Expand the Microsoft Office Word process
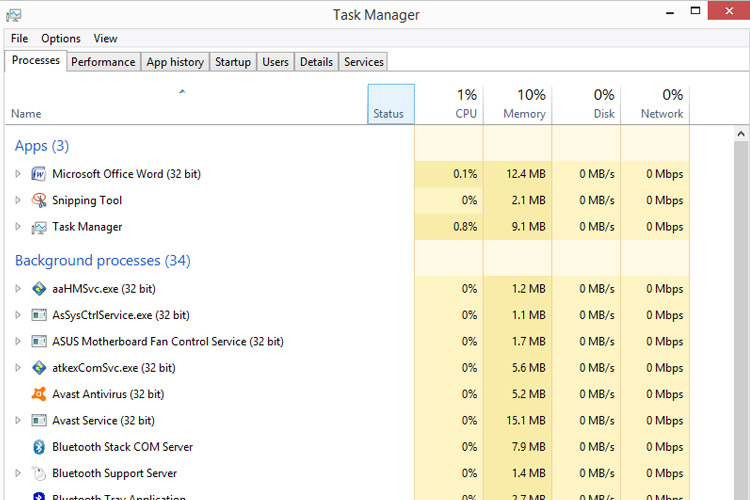This screenshot has height=500, width=750. 18,174
